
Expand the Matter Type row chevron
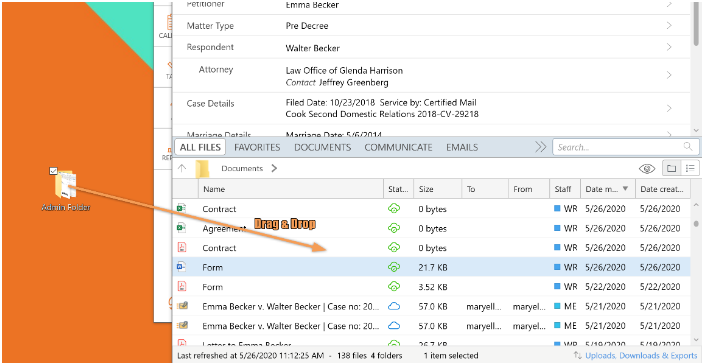tap(669, 25)
